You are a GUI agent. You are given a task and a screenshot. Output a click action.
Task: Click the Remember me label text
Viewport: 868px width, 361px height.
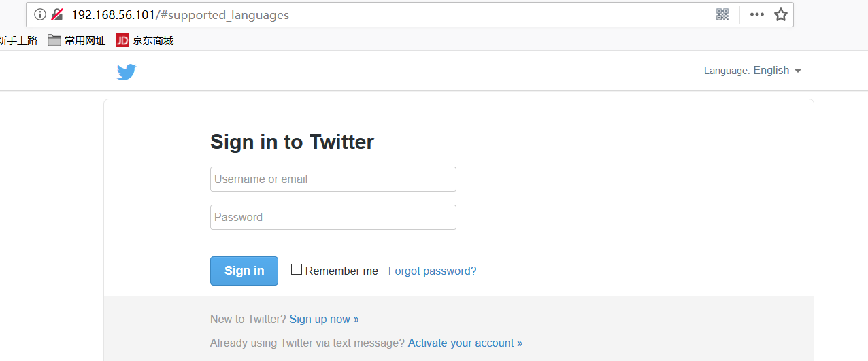tap(341, 271)
